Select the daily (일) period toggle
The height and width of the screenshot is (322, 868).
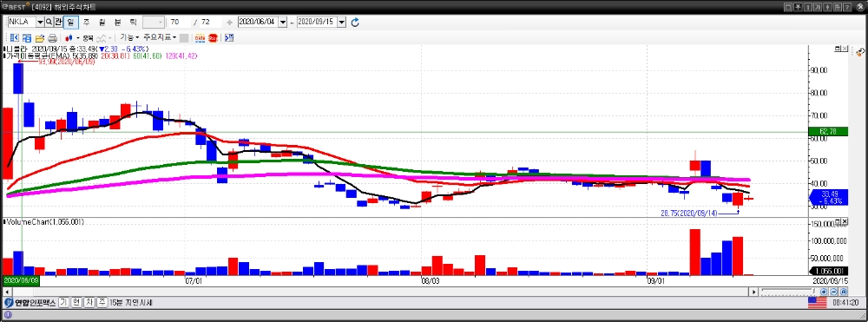pos(71,22)
